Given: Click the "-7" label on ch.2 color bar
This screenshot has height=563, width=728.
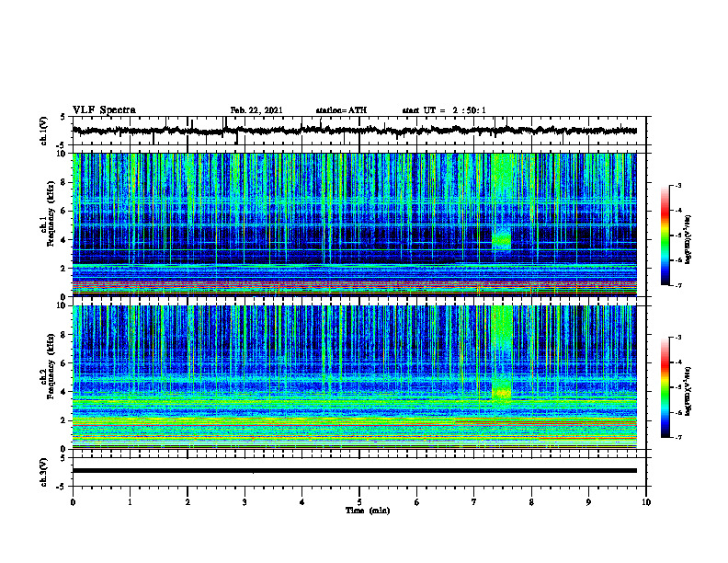Looking at the screenshot, I should point(677,438).
